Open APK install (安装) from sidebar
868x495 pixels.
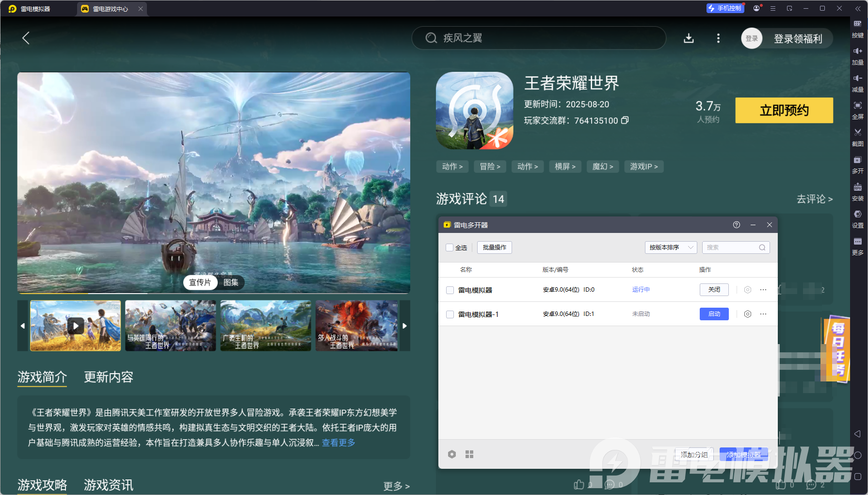tap(857, 190)
